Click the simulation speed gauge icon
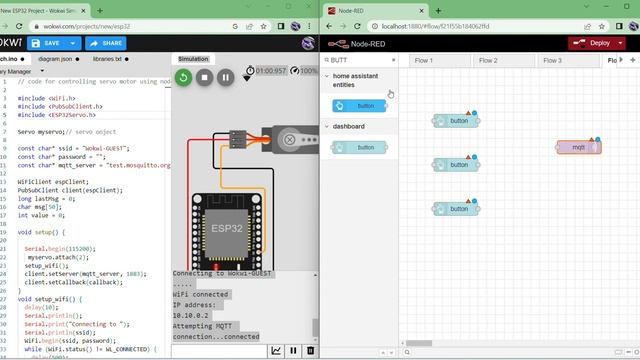This screenshot has height=360, width=640. (x=294, y=71)
